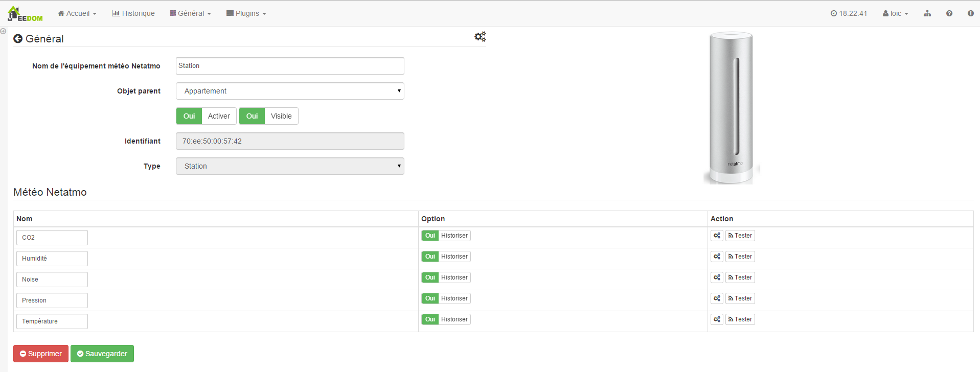Click the Tester button for Température
Image resolution: width=980 pixels, height=372 pixels.
click(740, 319)
